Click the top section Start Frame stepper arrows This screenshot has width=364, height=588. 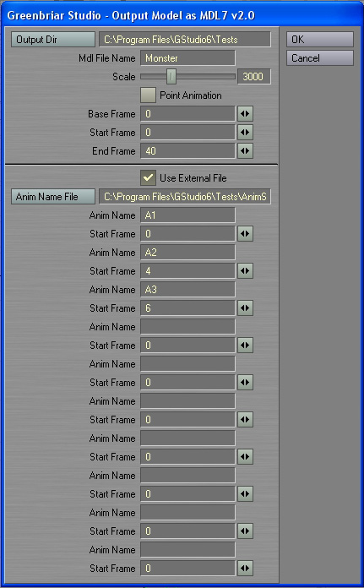click(x=245, y=133)
